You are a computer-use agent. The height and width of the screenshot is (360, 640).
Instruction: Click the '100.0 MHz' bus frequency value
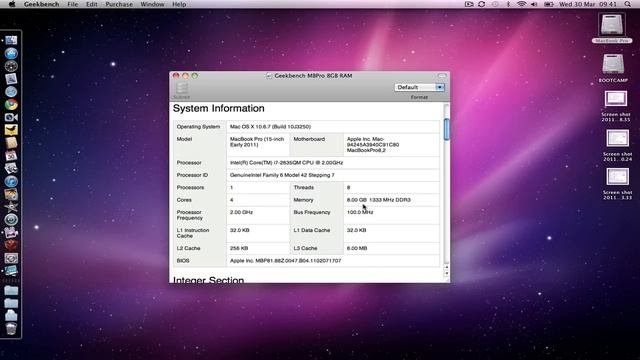pos(360,212)
